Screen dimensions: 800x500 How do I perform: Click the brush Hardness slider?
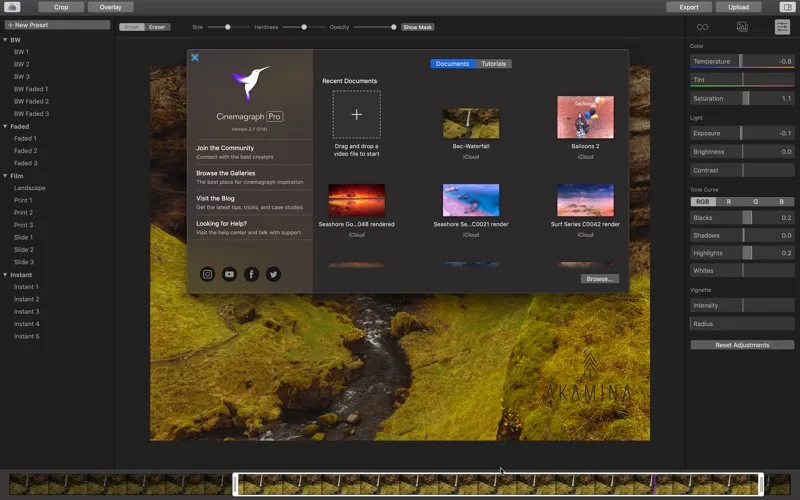(x=304, y=27)
